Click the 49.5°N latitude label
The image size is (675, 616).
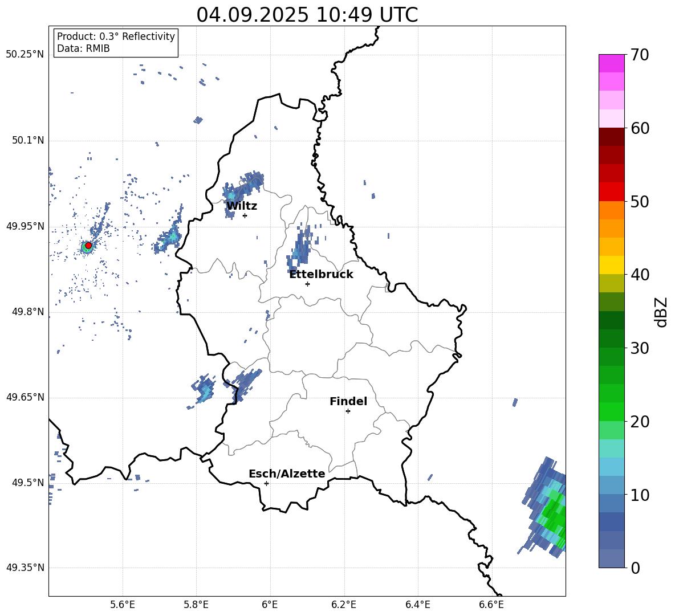click(x=27, y=483)
